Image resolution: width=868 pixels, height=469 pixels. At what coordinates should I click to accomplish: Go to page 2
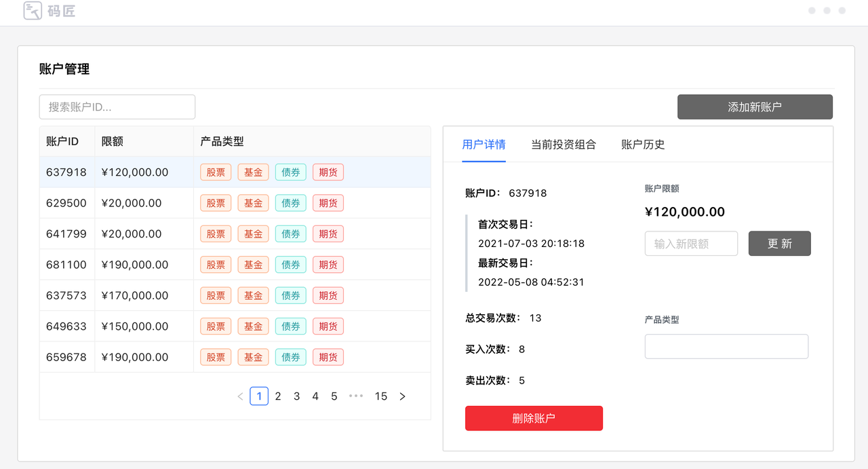278,396
